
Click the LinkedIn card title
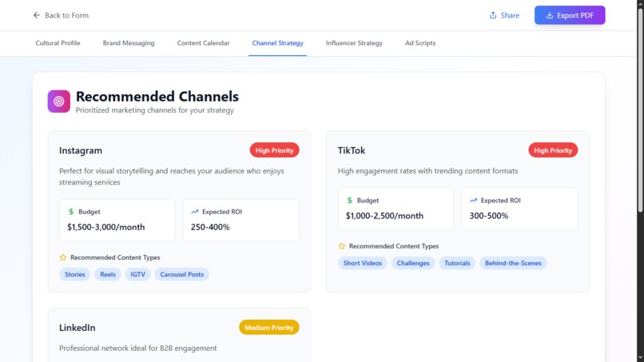coord(78,328)
